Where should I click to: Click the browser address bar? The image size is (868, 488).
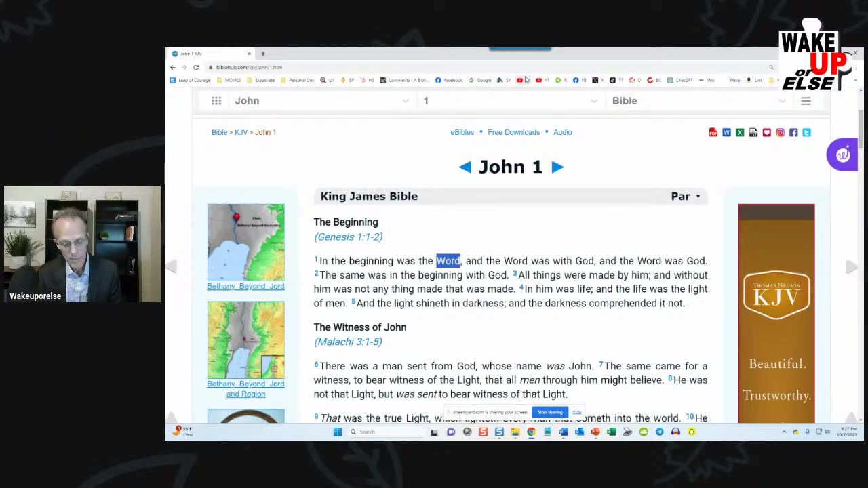[x=488, y=67]
